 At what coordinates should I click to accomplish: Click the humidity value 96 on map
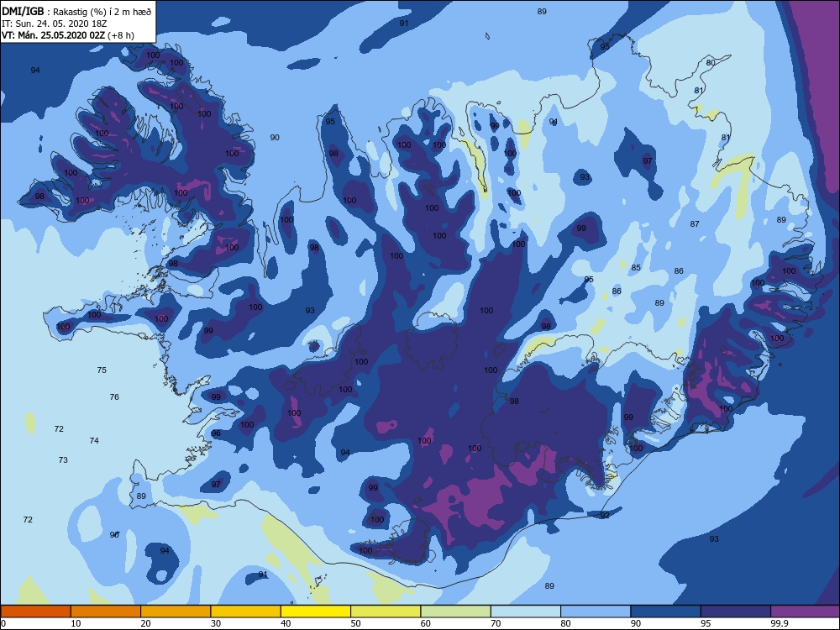[216, 433]
